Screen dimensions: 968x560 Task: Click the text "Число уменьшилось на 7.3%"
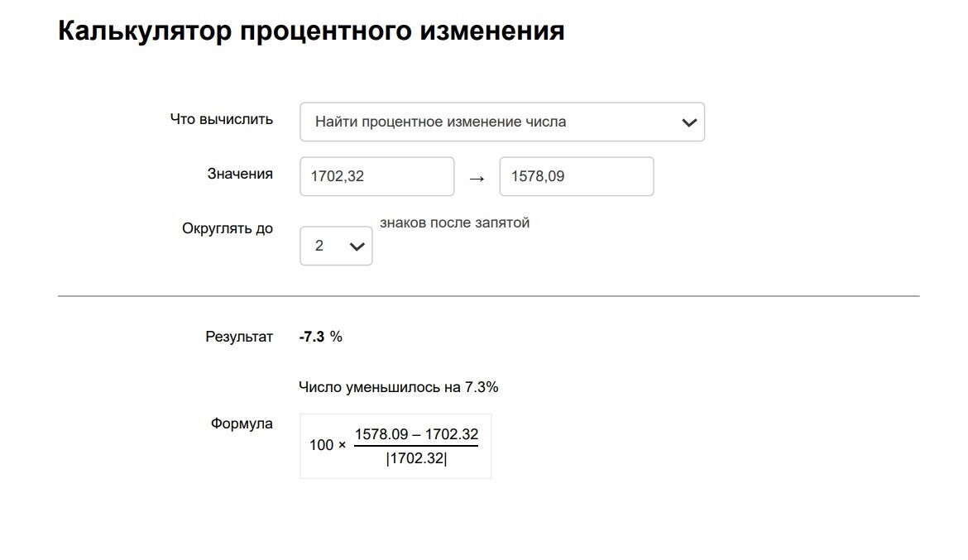(399, 387)
